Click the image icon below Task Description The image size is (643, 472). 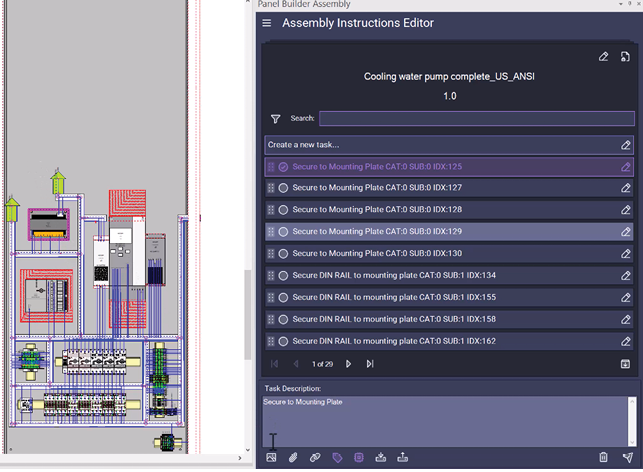click(x=271, y=457)
